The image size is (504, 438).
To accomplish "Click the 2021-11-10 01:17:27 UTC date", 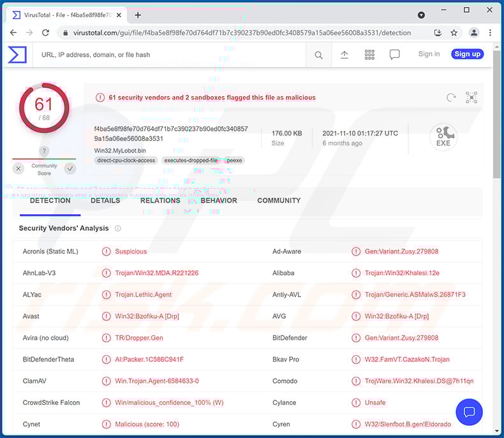I will (360, 133).
